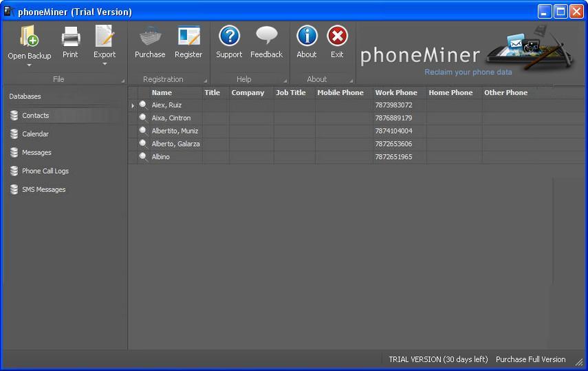Select the name cell Albertito, Muniz
Viewport: 588px width, 371px height.
(176, 131)
